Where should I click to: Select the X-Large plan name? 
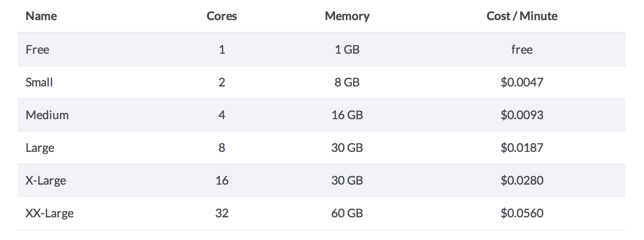[46, 180]
